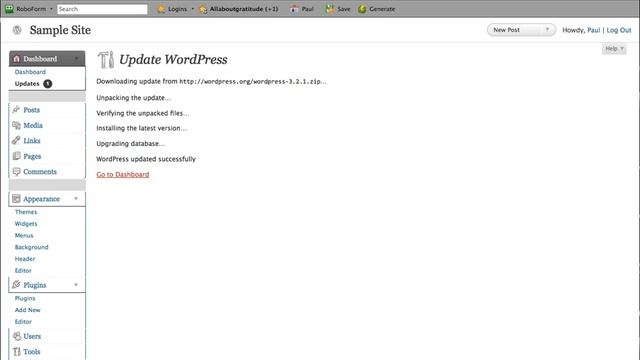Click the Logins key icon

[162, 9]
